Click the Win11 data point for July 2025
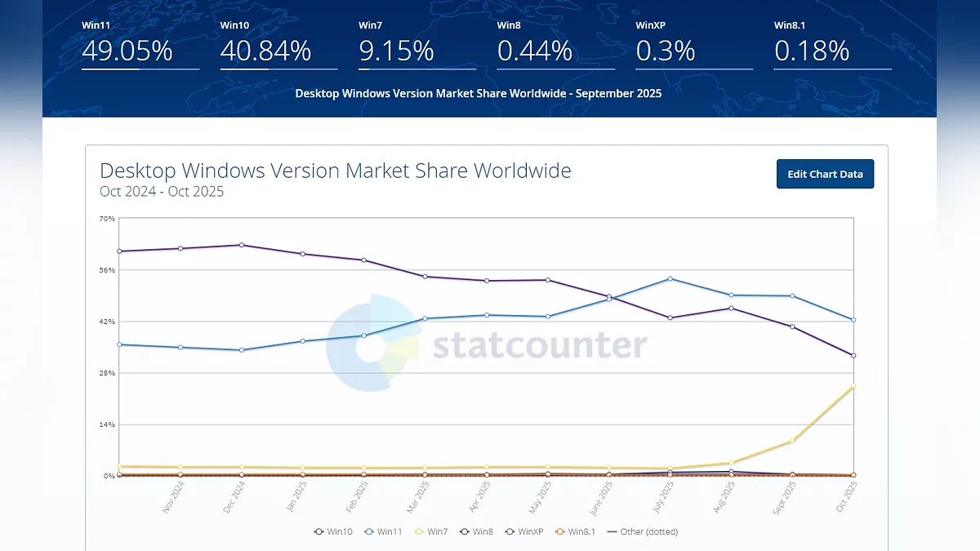 coord(670,278)
